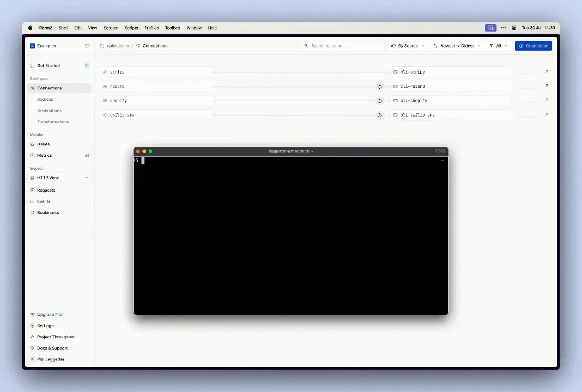Select the twilio-sms source row
This screenshot has width=582, height=392.
click(156, 115)
